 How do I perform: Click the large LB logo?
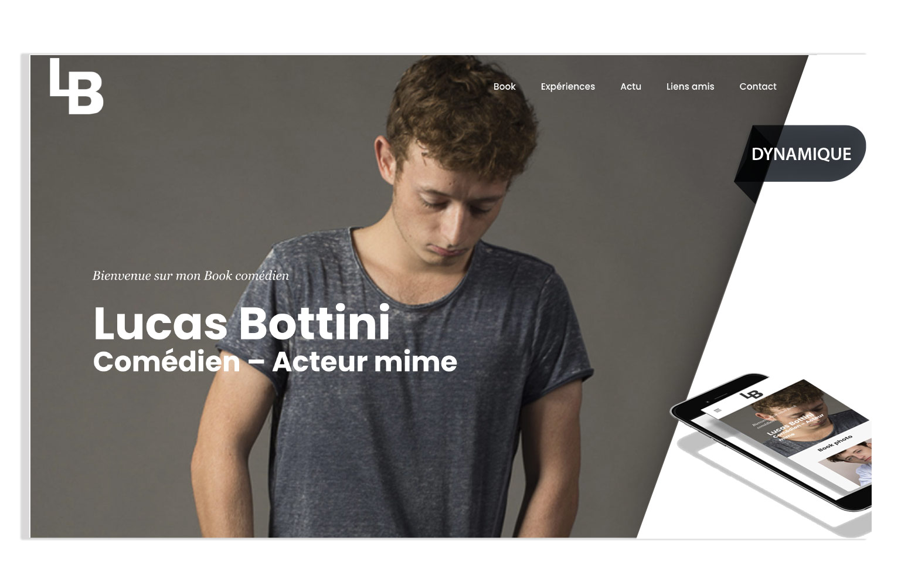76,86
